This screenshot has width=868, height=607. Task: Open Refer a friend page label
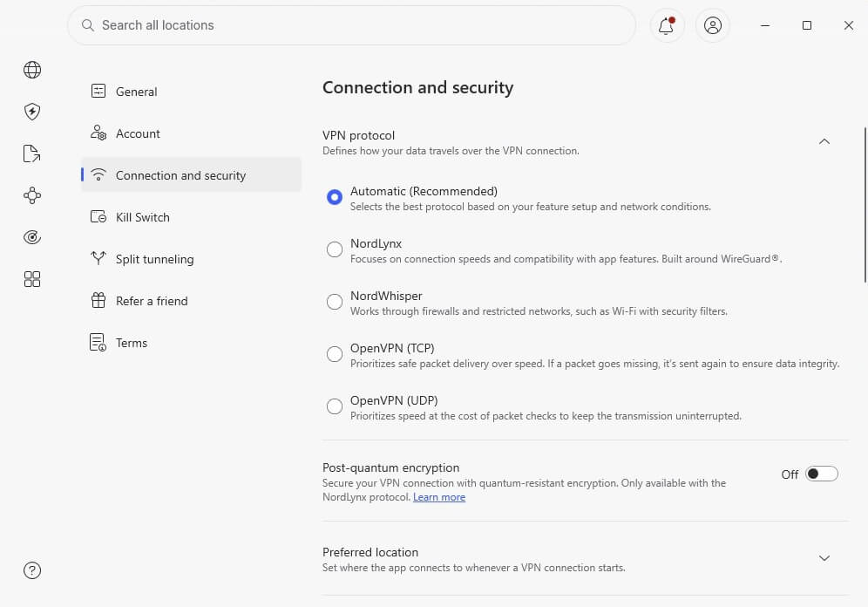coord(152,301)
